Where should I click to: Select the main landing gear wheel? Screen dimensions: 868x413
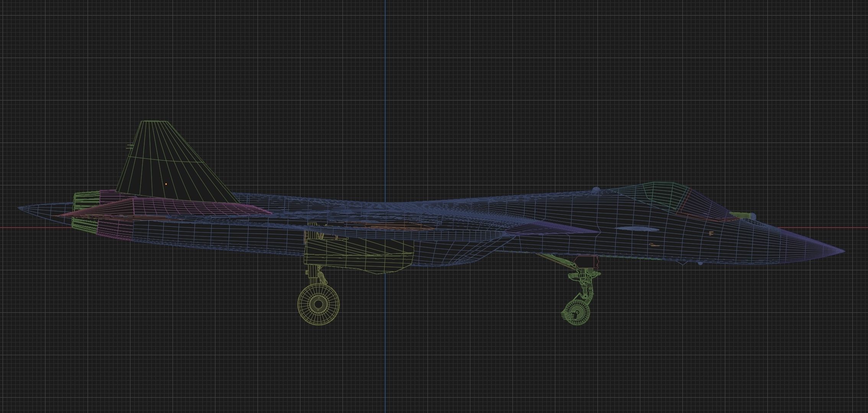click(x=318, y=304)
